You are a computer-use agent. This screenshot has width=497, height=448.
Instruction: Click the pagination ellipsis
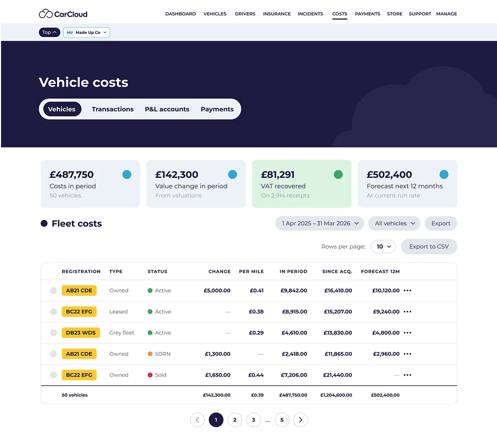267,421
